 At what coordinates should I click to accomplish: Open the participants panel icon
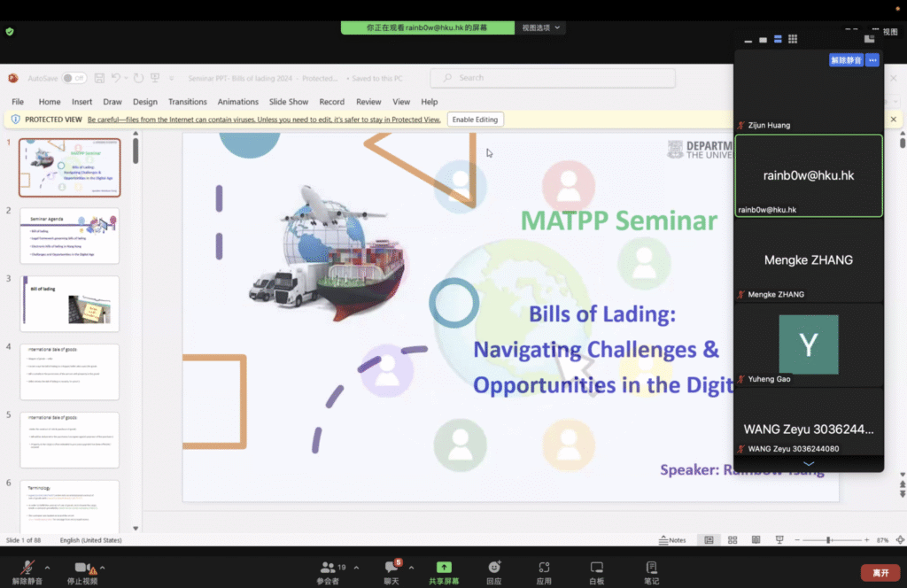coord(328,568)
